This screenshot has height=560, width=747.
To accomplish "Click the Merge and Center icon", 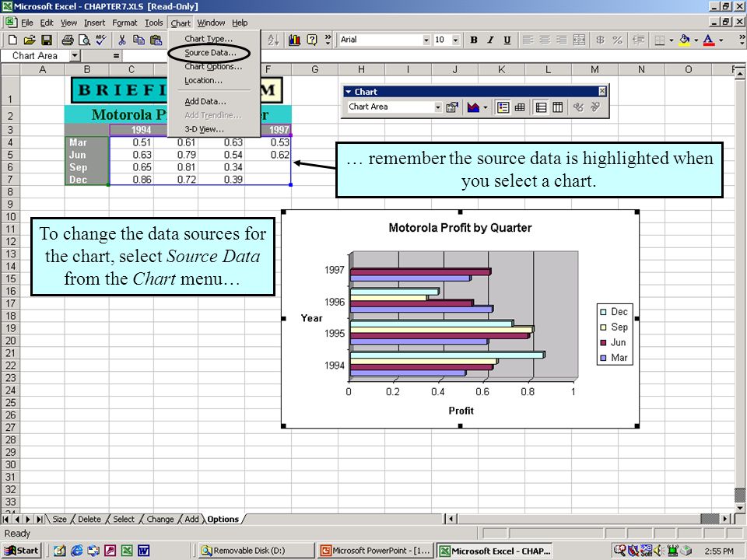I will (579, 40).
